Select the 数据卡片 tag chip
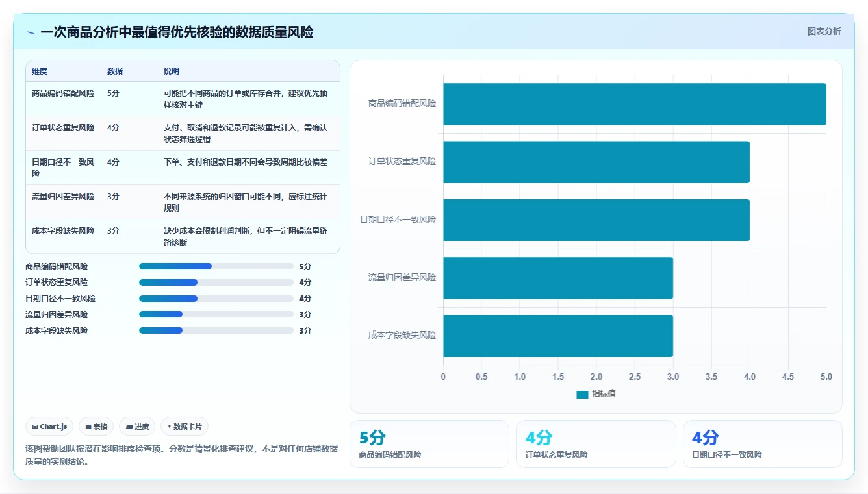Screen dimensions: 868x494 (185, 426)
